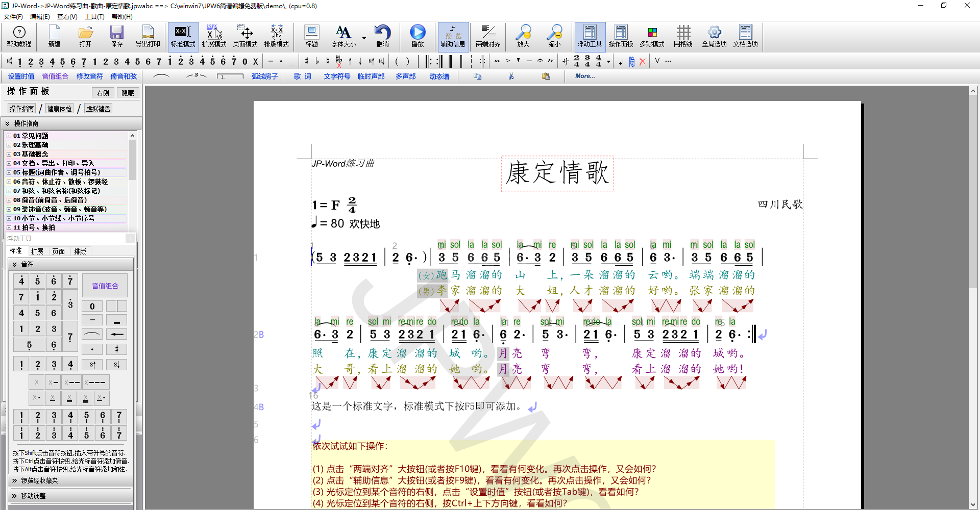The width and height of the screenshot is (980, 510).
Task: Toggle 两端对齐 justify alignment
Action: 488,37
